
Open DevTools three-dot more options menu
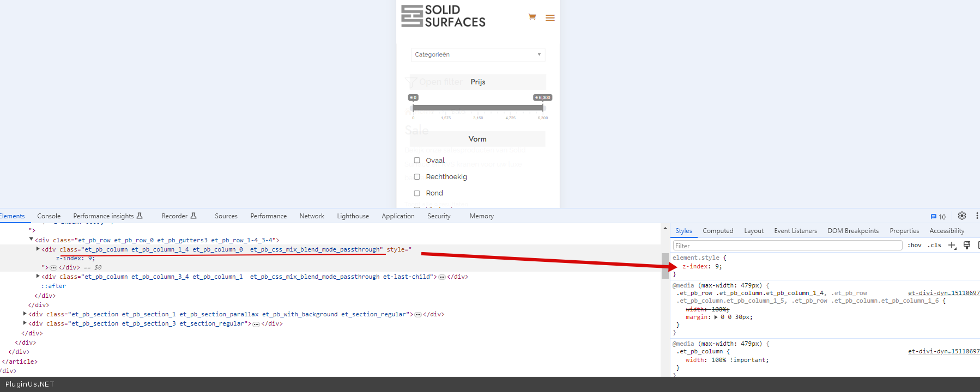click(977, 216)
